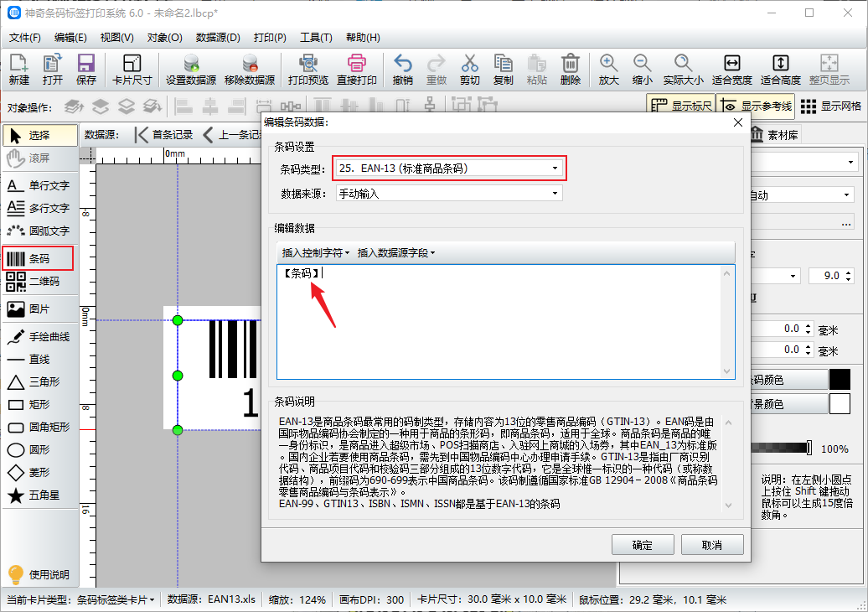Click the 移除数据源 icon
This screenshot has width=868, height=612.
[x=250, y=70]
